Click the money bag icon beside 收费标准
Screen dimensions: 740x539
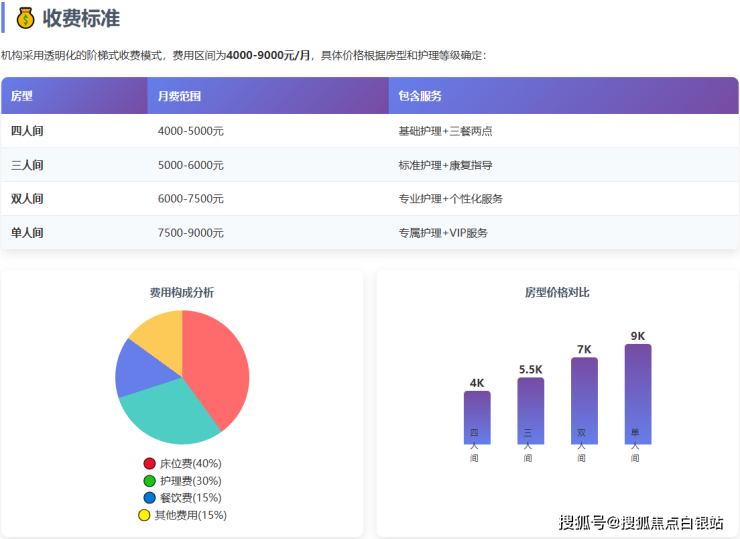click(x=25, y=18)
